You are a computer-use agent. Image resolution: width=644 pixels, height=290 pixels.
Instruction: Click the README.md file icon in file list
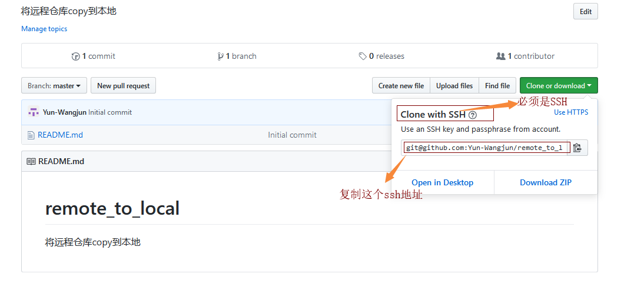click(x=31, y=135)
